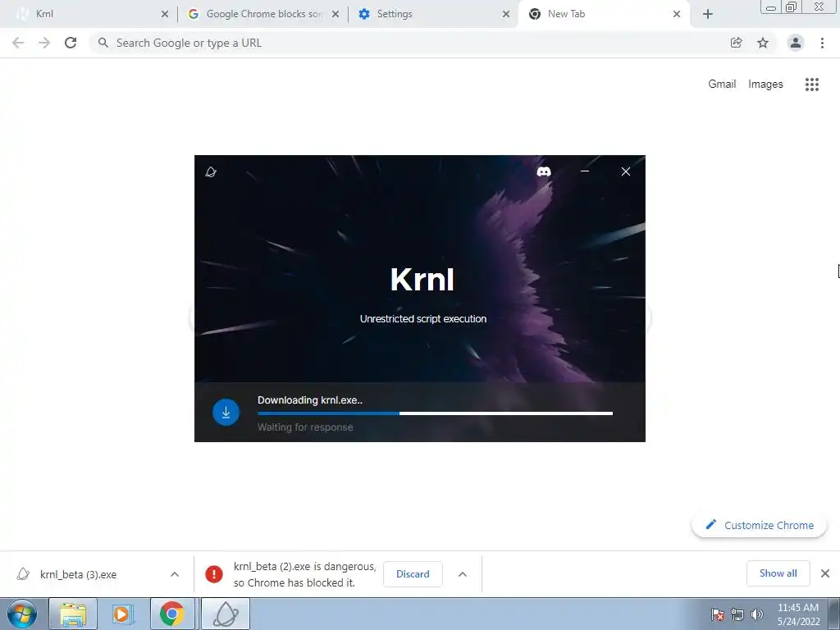This screenshot has height=630, width=840.
Task: Click Krnl app icon in taskbar
Action: 226,614
